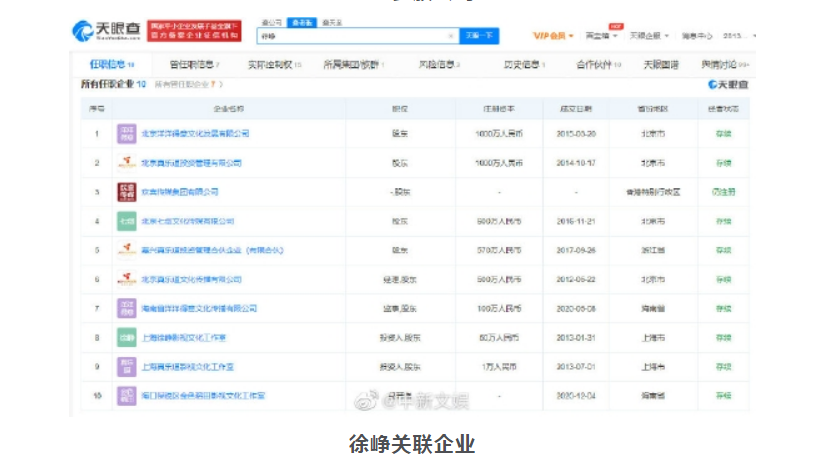Select the 合作伙伴 tab
This screenshot has height=459, width=832.
click(598, 65)
